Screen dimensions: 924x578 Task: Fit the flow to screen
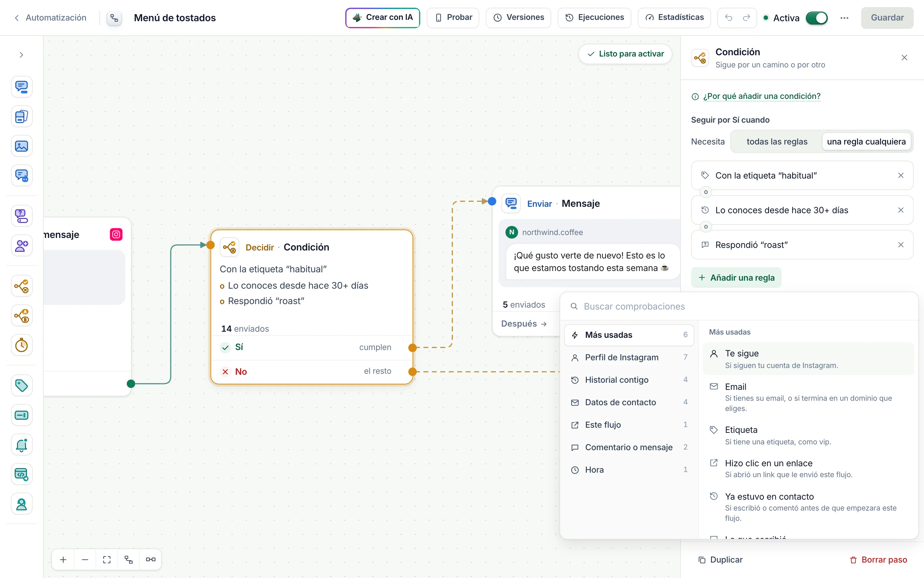(x=107, y=560)
